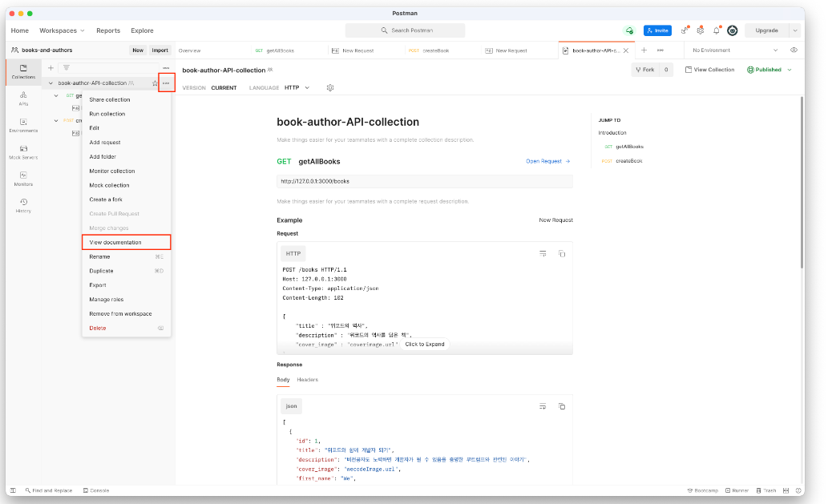The height and width of the screenshot is (504, 828).
Task: Open the satellite capture requests icon
Action: 685,30
